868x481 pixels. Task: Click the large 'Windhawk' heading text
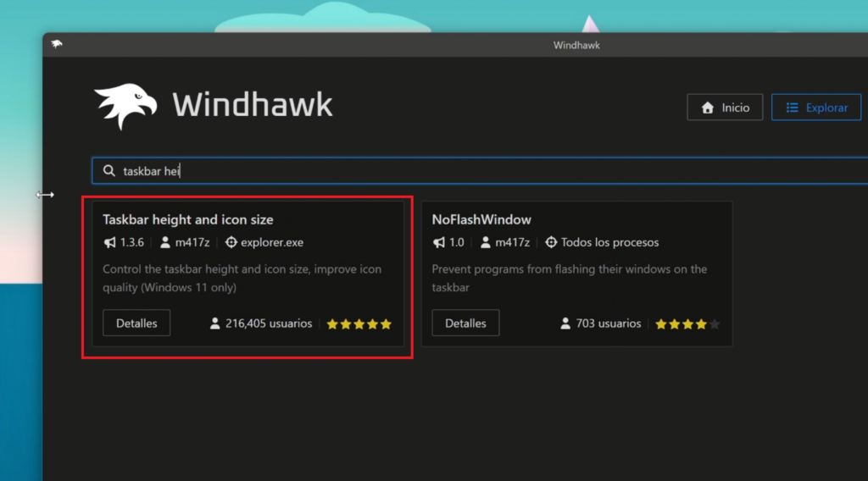point(253,104)
